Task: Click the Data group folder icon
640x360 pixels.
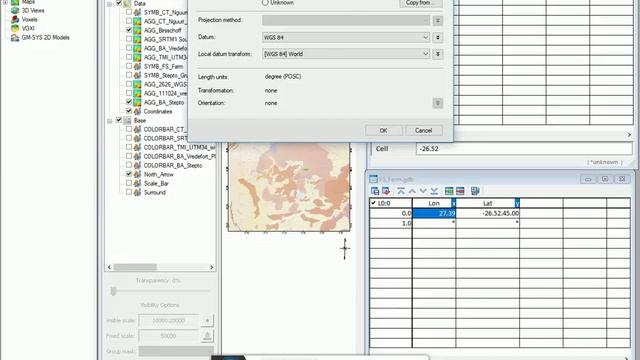Action: pyautogui.click(x=127, y=3)
